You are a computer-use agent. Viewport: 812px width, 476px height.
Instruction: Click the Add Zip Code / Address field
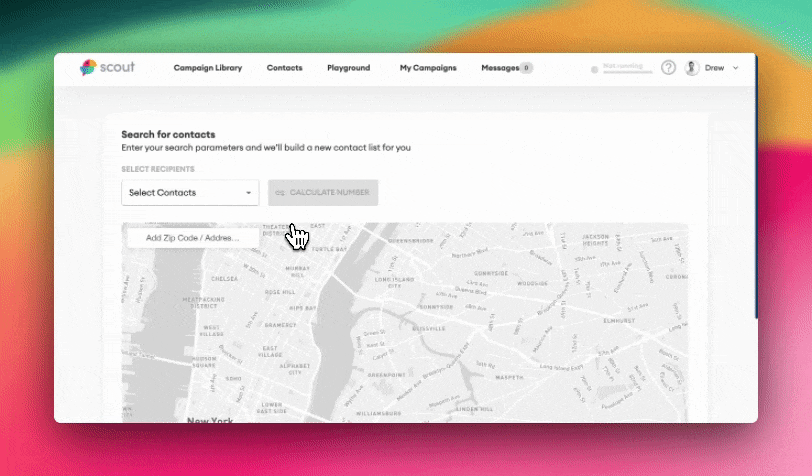(193, 238)
